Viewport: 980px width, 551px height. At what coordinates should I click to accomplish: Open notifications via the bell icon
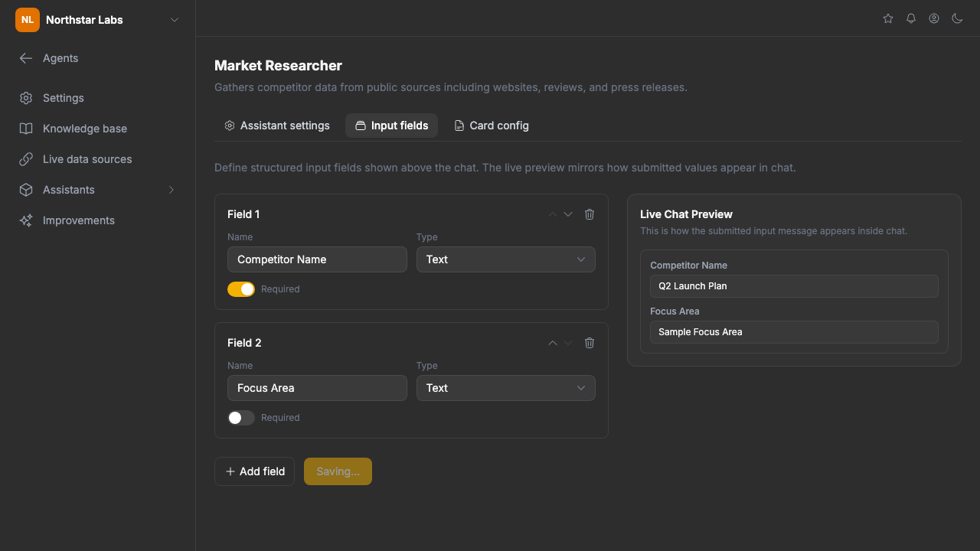(x=911, y=18)
